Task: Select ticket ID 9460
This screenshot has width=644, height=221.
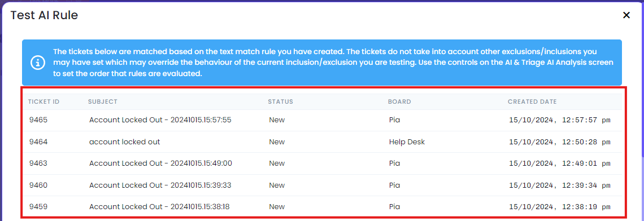Action: tap(38, 185)
